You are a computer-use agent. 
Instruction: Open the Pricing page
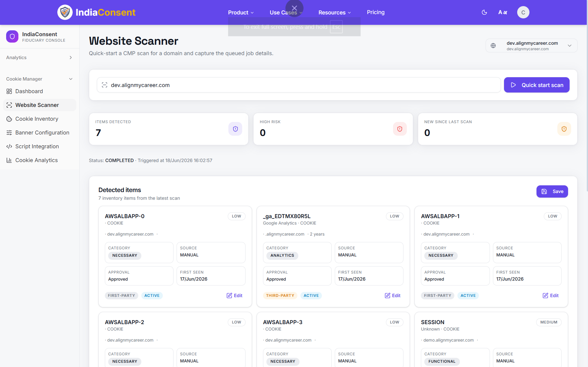click(x=376, y=12)
